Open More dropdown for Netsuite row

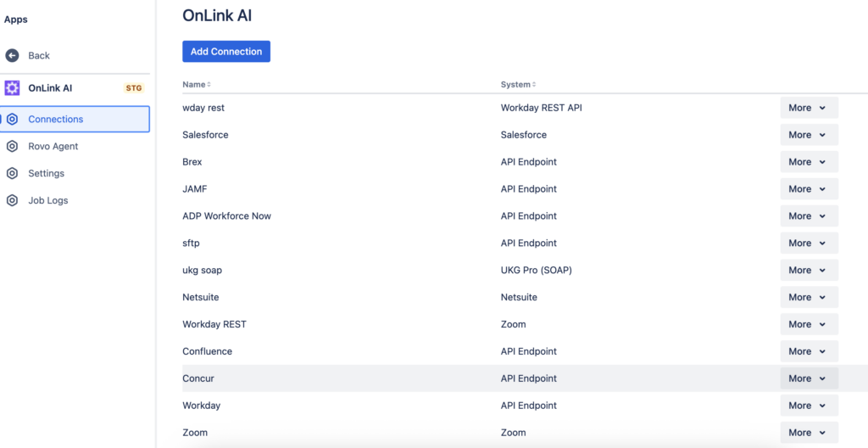coord(810,297)
